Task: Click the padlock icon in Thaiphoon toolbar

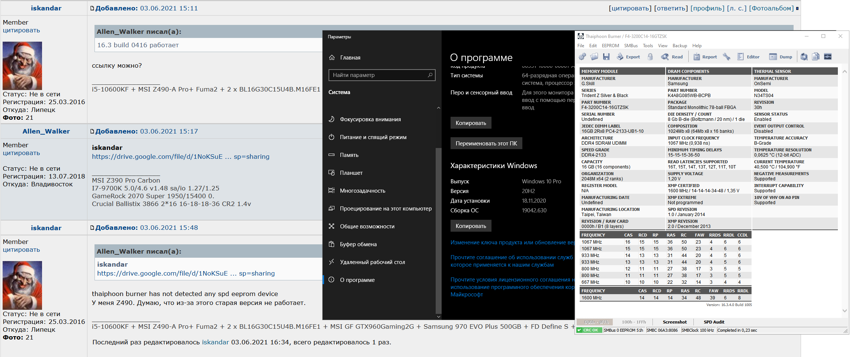Action: point(650,57)
